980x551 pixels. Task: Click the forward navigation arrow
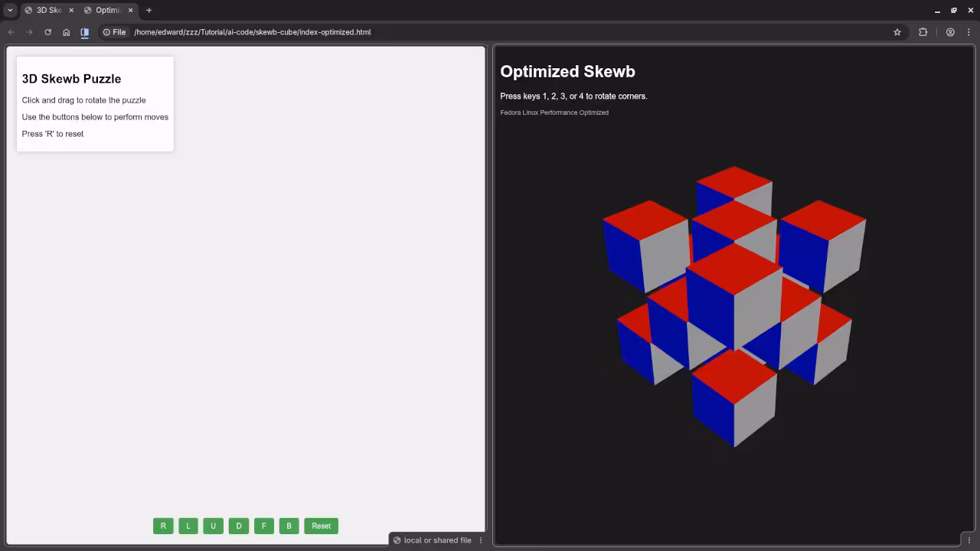[x=29, y=32]
